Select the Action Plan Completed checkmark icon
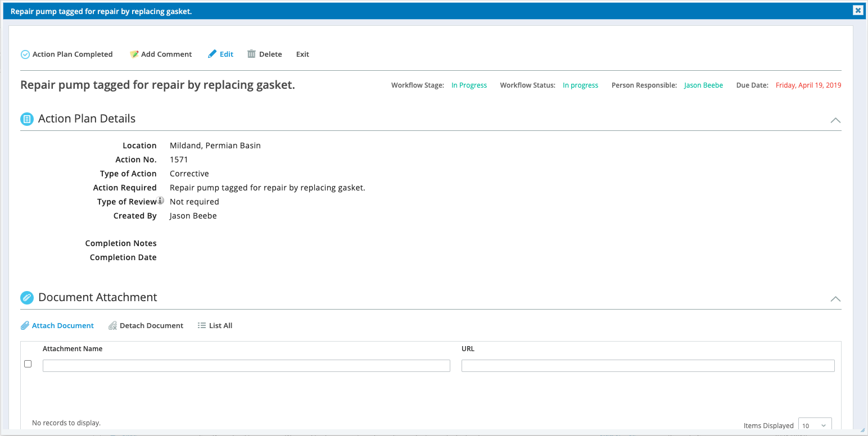The height and width of the screenshot is (436, 868). pos(25,54)
